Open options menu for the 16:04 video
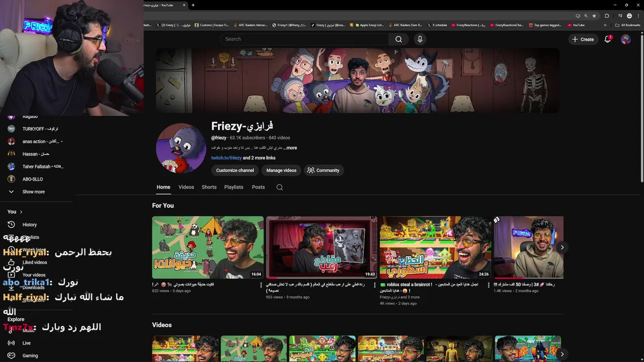Viewport: 644px width, 362px height. point(261,285)
